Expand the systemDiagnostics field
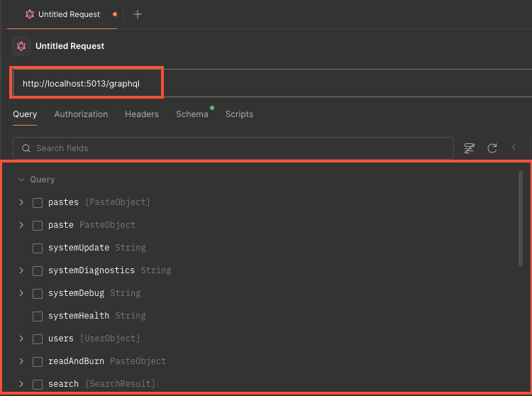 tap(21, 270)
